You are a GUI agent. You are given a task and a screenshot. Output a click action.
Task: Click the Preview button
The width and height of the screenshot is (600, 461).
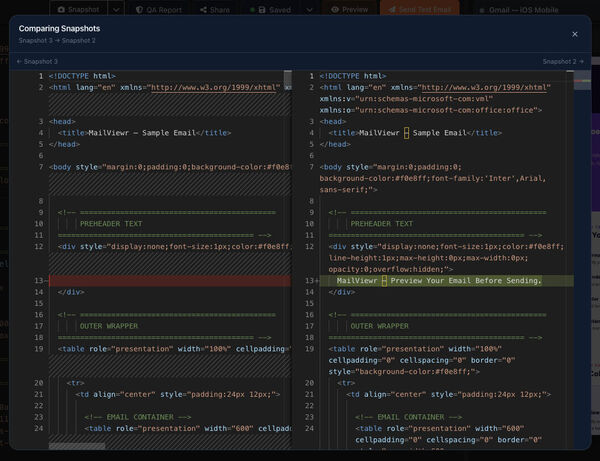tap(349, 10)
